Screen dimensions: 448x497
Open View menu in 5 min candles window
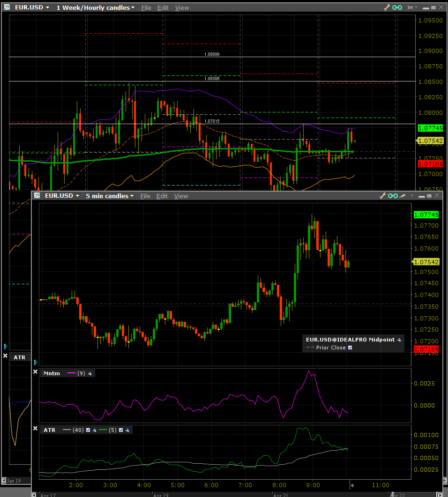181,196
